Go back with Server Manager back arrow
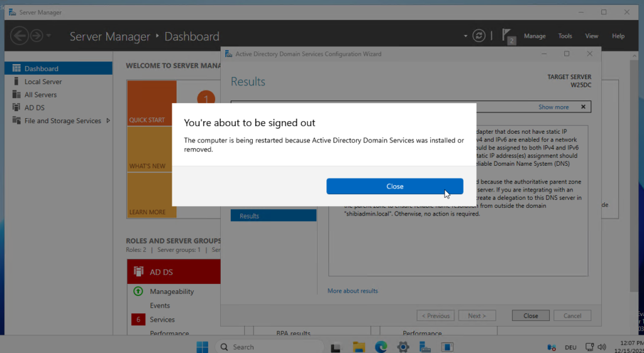 [x=19, y=36]
